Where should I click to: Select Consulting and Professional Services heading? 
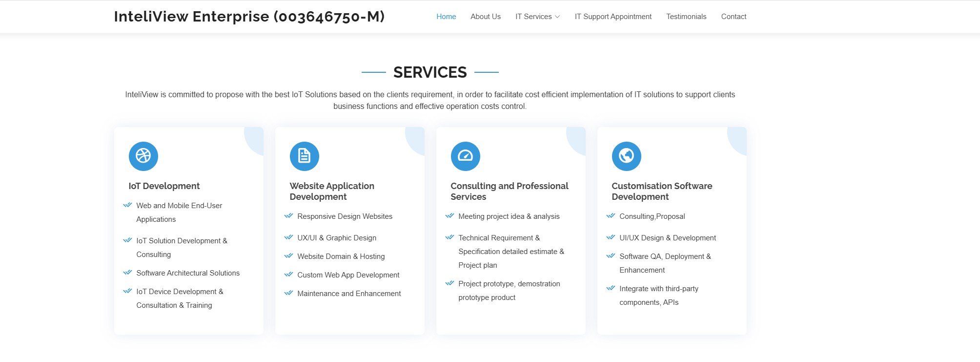(509, 191)
